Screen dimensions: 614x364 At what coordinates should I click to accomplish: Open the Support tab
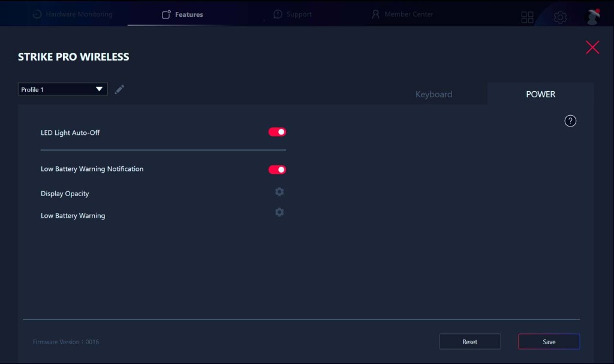tap(293, 14)
